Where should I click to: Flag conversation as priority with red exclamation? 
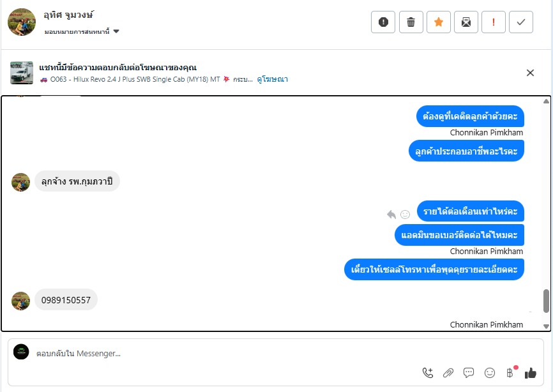[x=494, y=22]
